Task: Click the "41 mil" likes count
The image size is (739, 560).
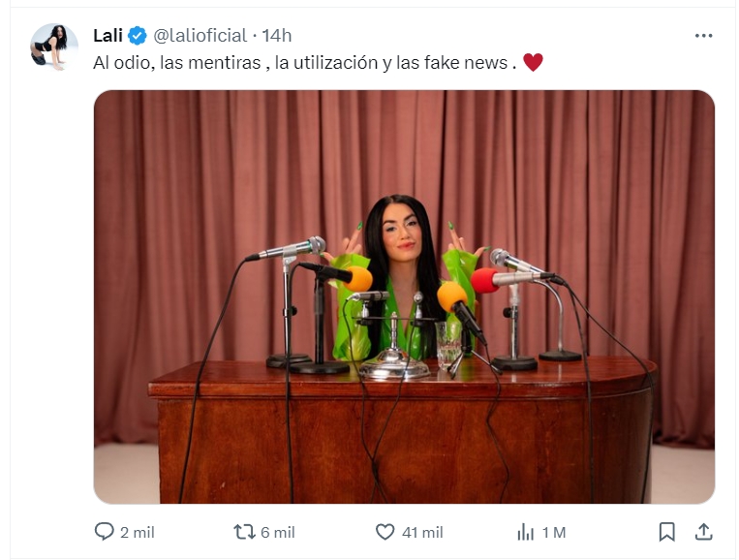Action: pyautogui.click(x=421, y=532)
